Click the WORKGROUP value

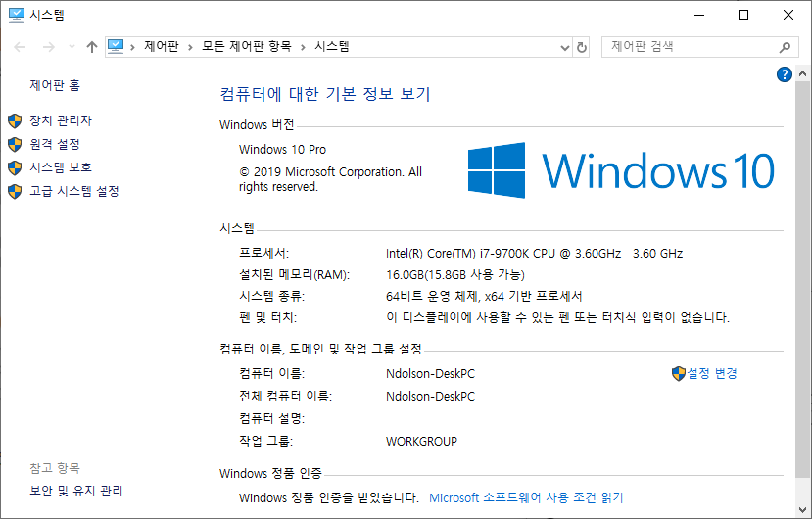(x=421, y=442)
